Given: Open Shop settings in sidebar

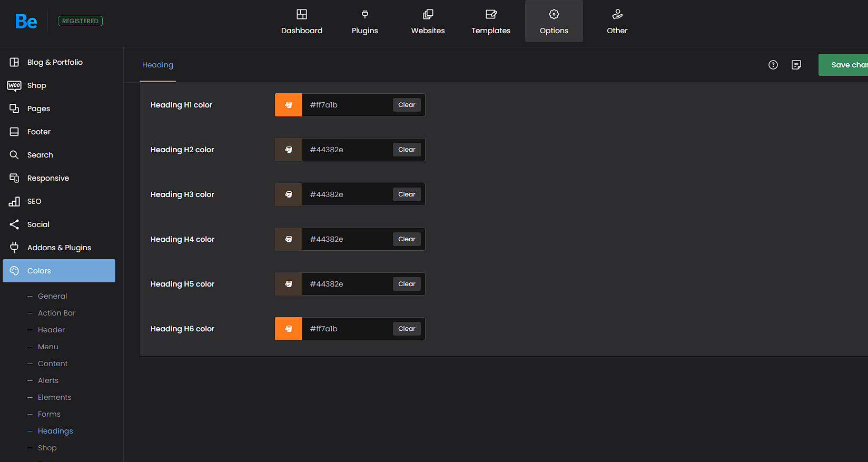Looking at the screenshot, I should click(x=59, y=85).
